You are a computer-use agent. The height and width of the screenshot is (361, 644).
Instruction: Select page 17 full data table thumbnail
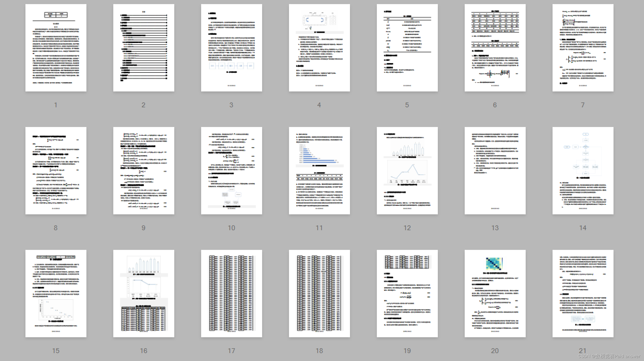point(231,293)
